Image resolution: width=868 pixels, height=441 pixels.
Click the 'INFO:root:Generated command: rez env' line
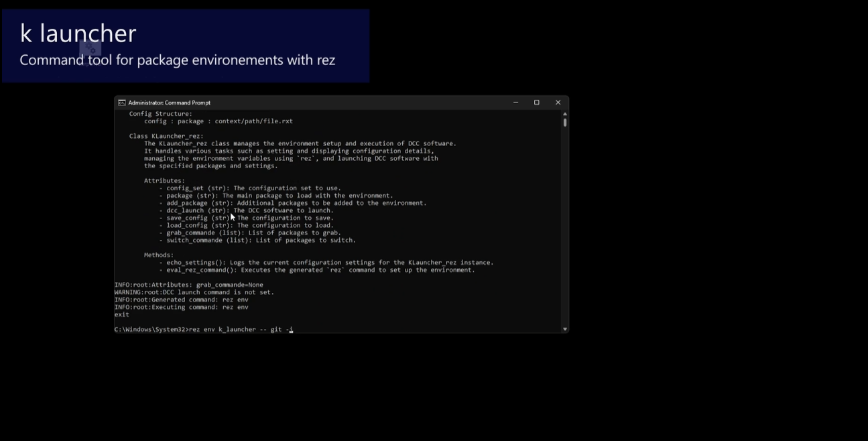coord(182,300)
